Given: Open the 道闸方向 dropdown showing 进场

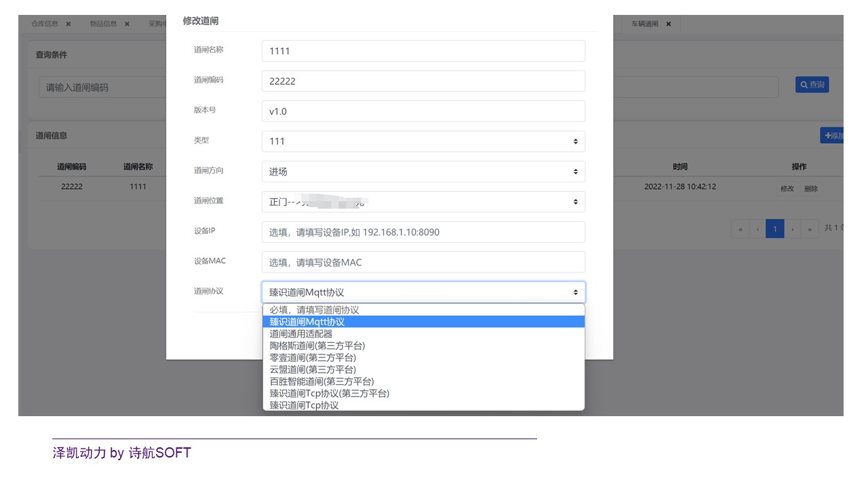Looking at the screenshot, I should [423, 171].
